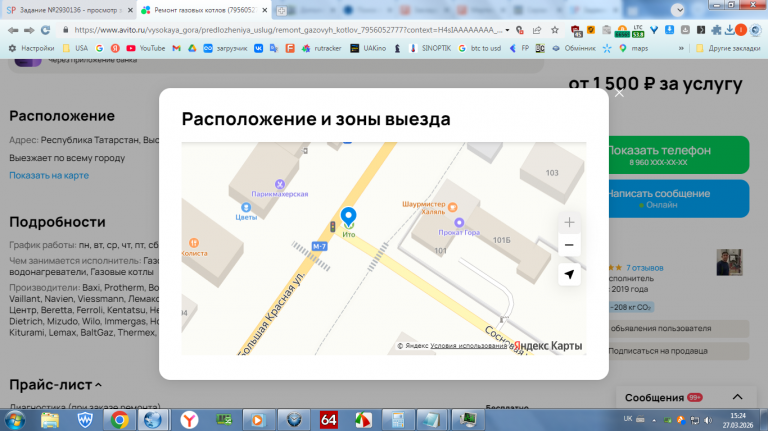The width and height of the screenshot is (768, 431).
Task: Open the rutracker bookmark
Action: point(321,48)
